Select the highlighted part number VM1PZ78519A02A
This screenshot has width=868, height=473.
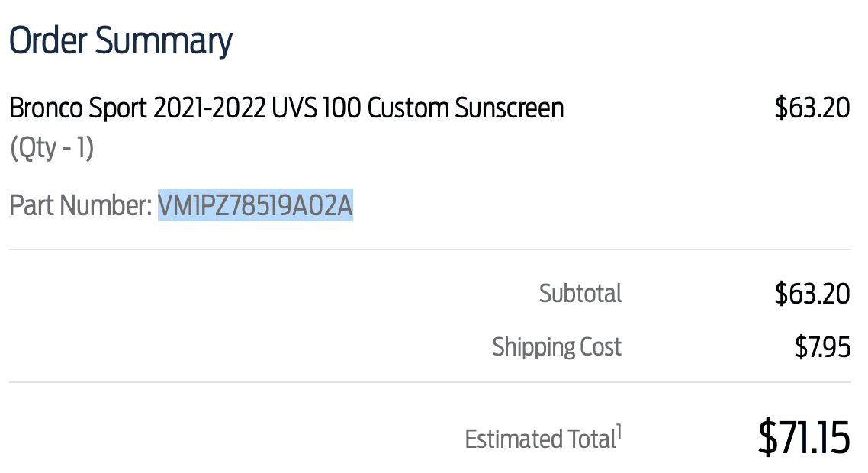click(255, 206)
